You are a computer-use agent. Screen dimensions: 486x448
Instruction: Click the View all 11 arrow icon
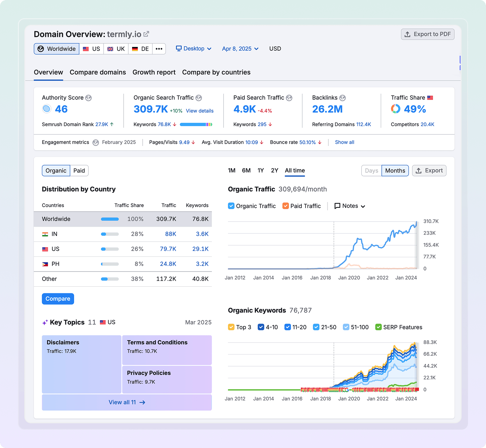click(x=142, y=403)
